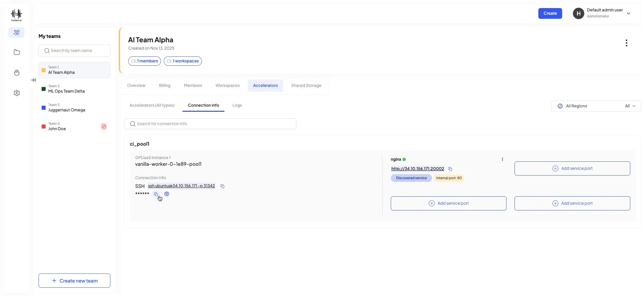Copy the SSH command
This screenshot has width=644, height=296.
point(222,186)
